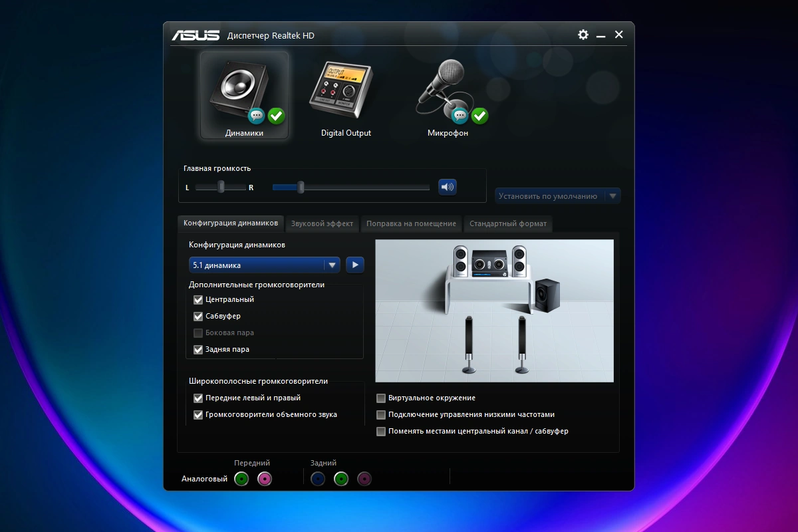Open the Конфигурация динамиков tab
The image size is (798, 532).
[x=231, y=223]
